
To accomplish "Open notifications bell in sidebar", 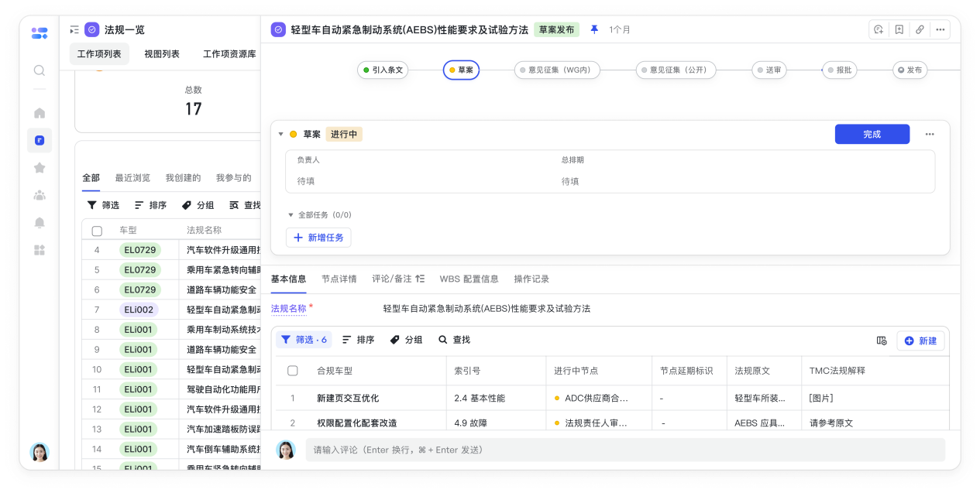I will [x=40, y=223].
